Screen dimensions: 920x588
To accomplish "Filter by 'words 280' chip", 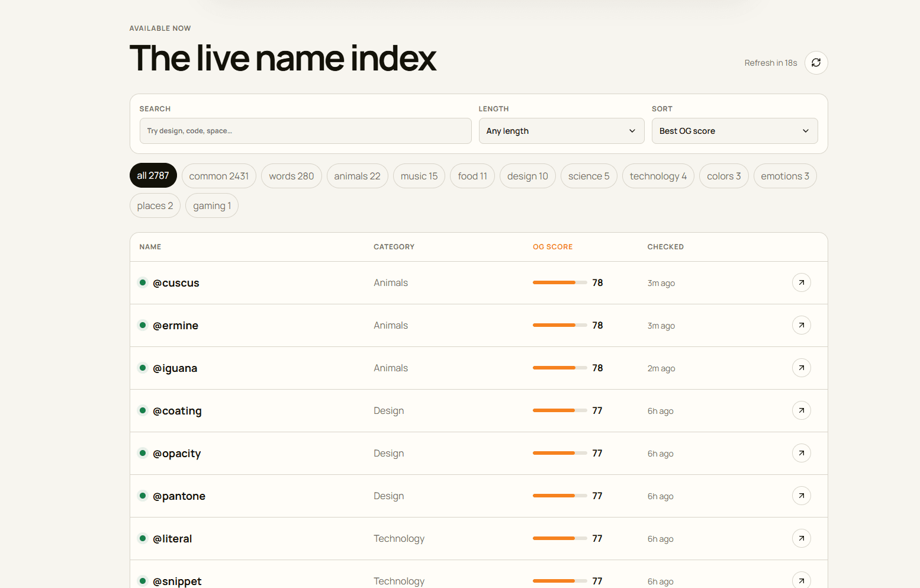I will [291, 176].
